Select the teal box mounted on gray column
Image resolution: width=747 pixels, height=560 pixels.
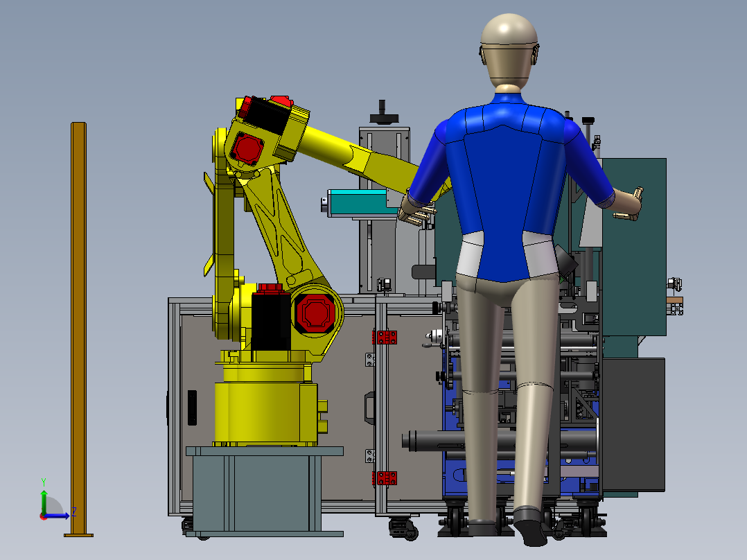(x=358, y=204)
